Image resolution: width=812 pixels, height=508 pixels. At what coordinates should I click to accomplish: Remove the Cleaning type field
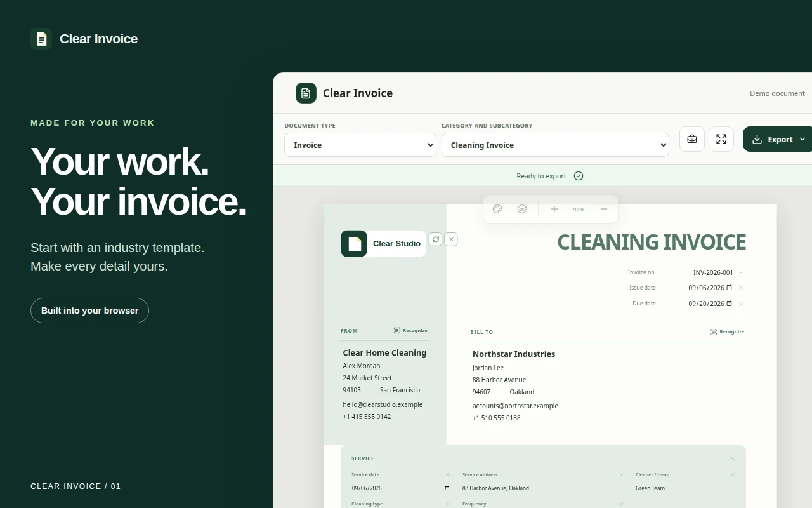point(448,504)
